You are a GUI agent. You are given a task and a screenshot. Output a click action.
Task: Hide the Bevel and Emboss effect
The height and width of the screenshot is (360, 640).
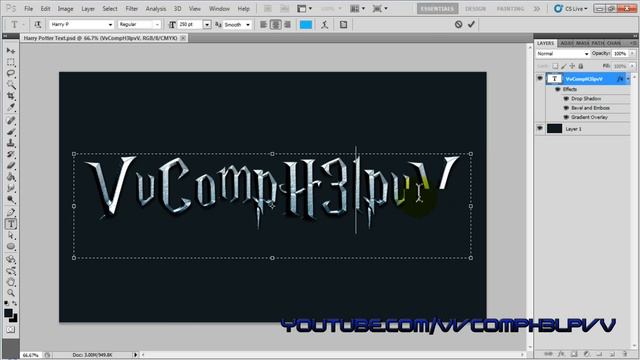point(566,108)
